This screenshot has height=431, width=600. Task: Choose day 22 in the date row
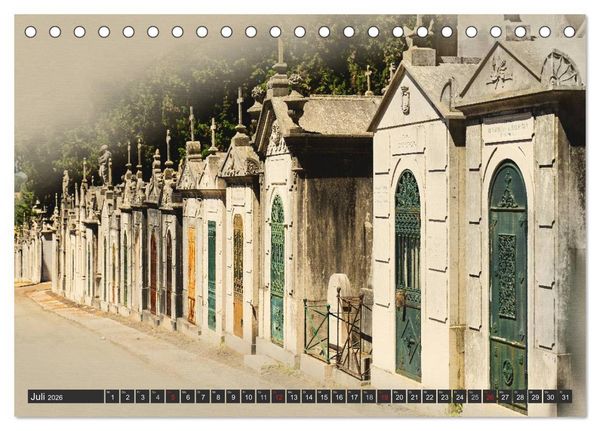(x=430, y=397)
